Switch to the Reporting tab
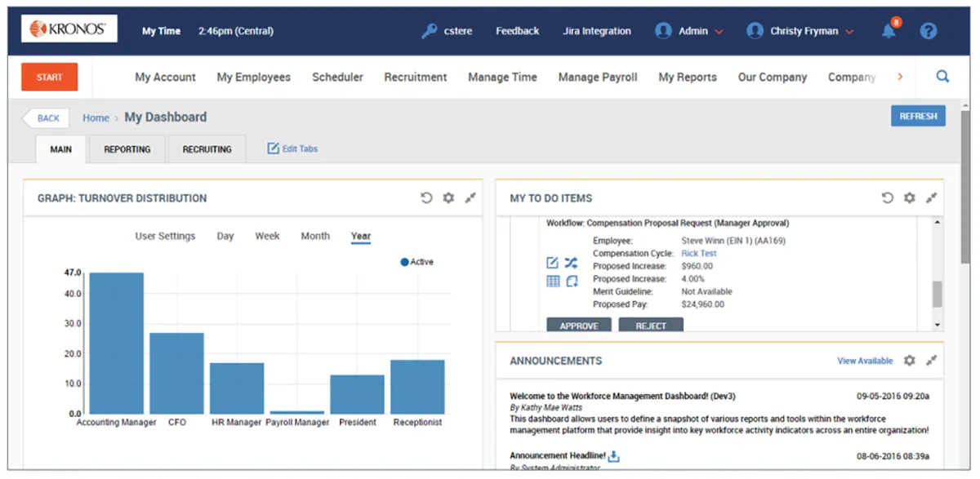 127,149
